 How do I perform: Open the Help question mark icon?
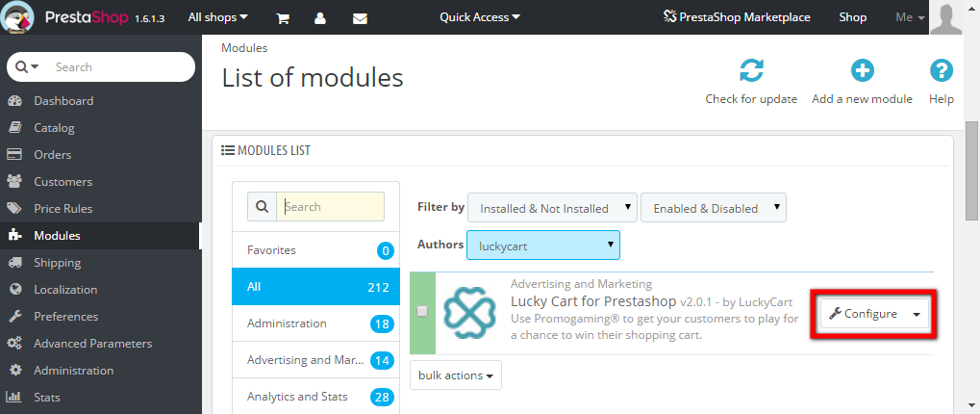(941, 71)
